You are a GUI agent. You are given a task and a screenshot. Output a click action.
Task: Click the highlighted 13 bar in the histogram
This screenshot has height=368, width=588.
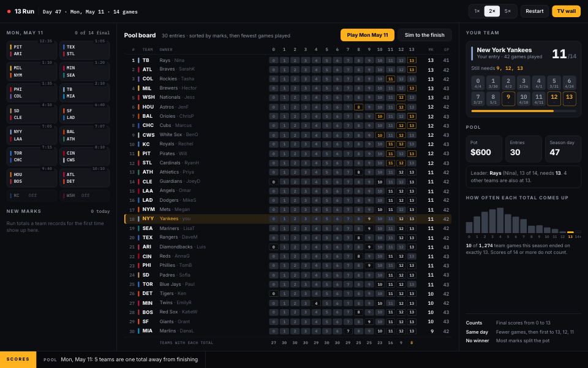coord(570,232)
